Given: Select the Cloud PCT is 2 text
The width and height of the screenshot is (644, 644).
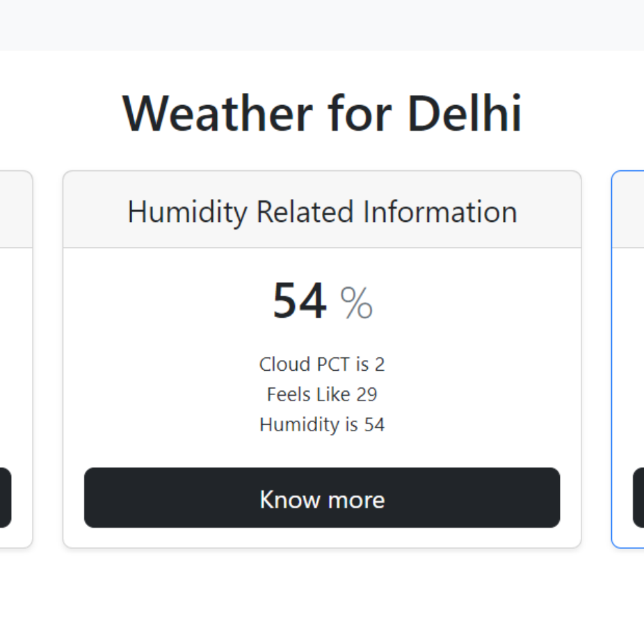Looking at the screenshot, I should tap(322, 364).
